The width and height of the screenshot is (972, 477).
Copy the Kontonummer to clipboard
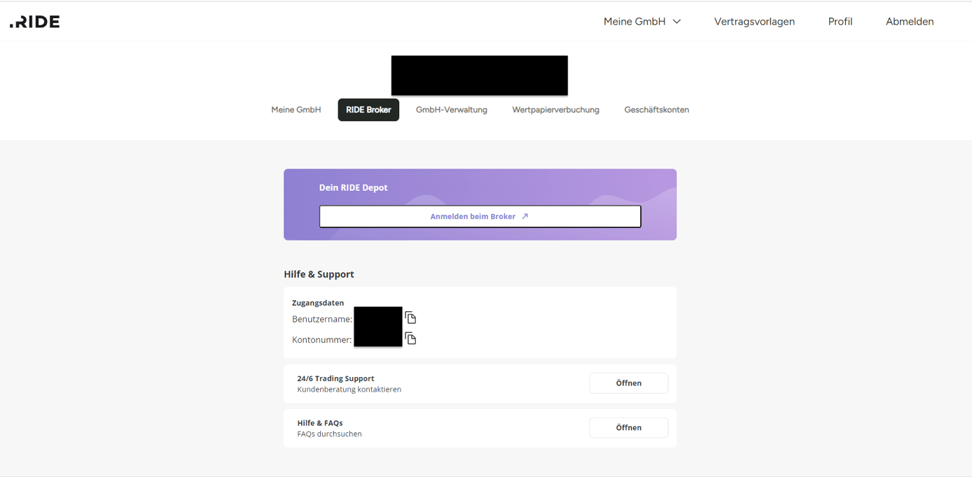pyautogui.click(x=410, y=339)
